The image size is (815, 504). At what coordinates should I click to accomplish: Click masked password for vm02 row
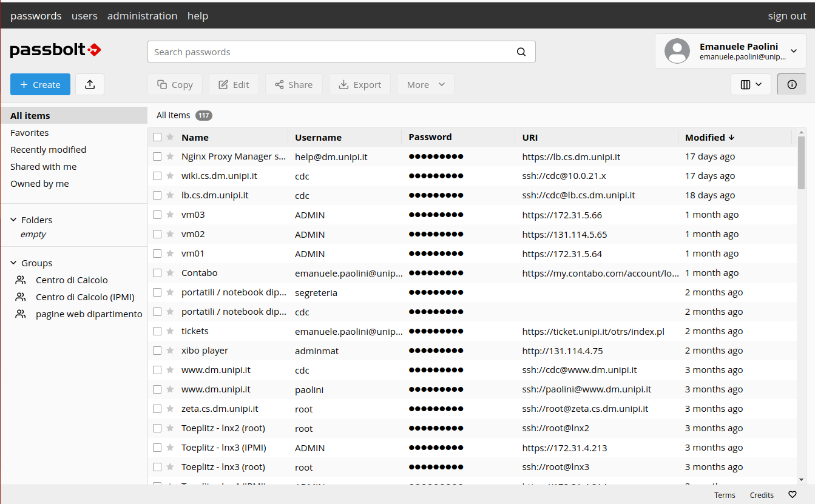(436, 234)
